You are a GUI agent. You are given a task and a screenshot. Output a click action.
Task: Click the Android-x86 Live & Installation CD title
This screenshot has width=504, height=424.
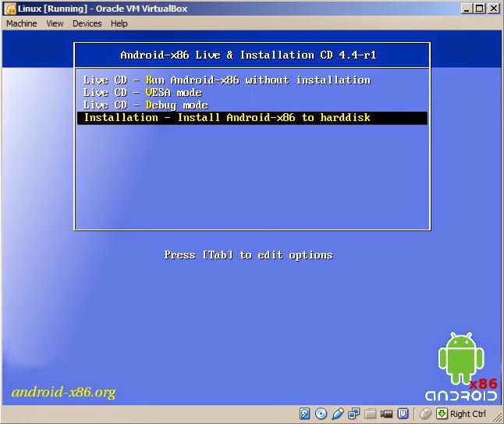click(x=248, y=55)
